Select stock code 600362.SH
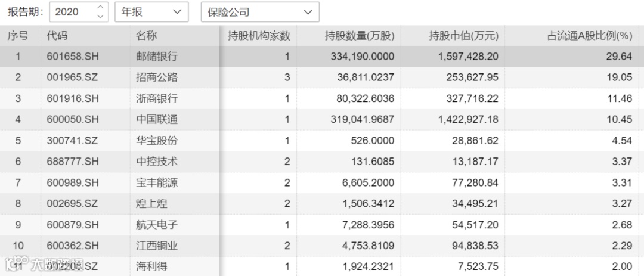This screenshot has height=276, width=644. (x=73, y=246)
